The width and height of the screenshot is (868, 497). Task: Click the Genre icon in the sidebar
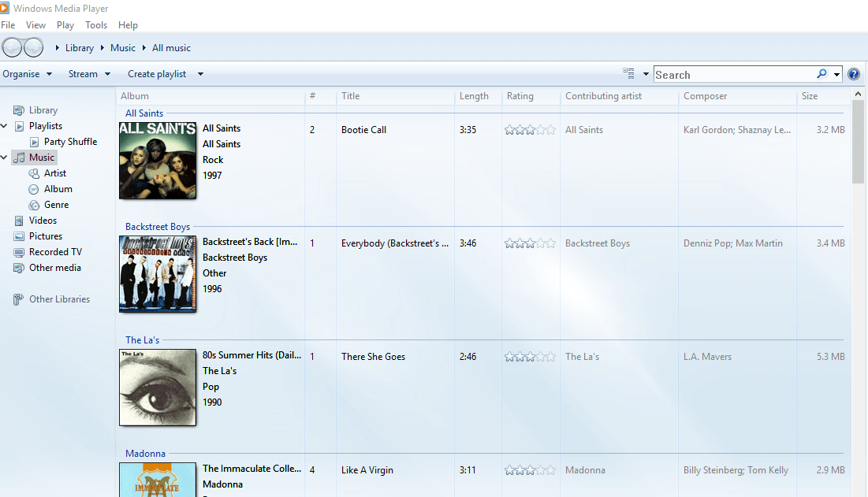(x=34, y=205)
